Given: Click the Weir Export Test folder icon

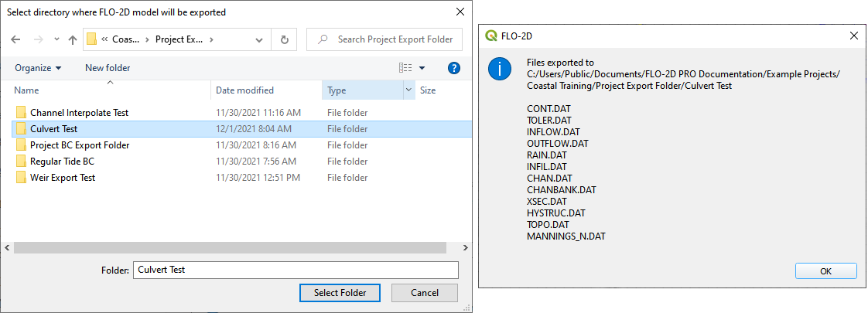Looking at the screenshot, I should (21, 178).
